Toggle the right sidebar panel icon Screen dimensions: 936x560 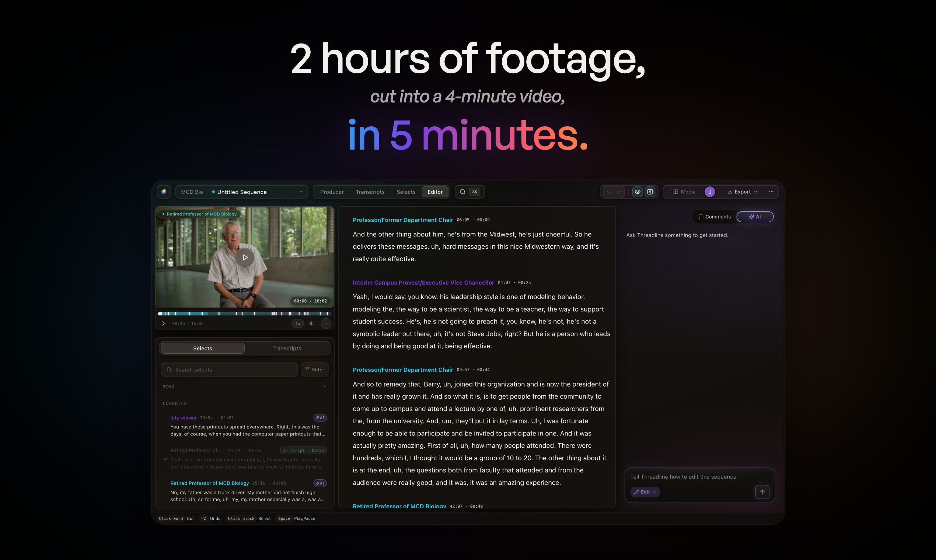pos(650,192)
